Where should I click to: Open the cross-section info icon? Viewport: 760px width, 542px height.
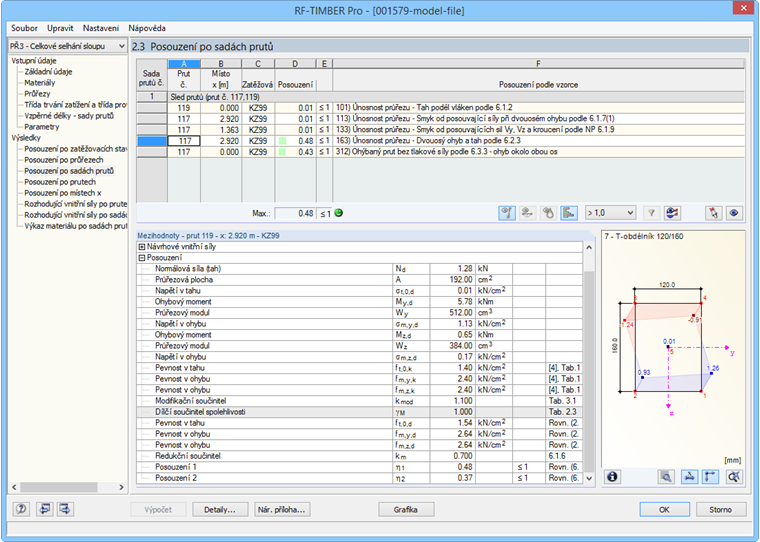coord(613,477)
